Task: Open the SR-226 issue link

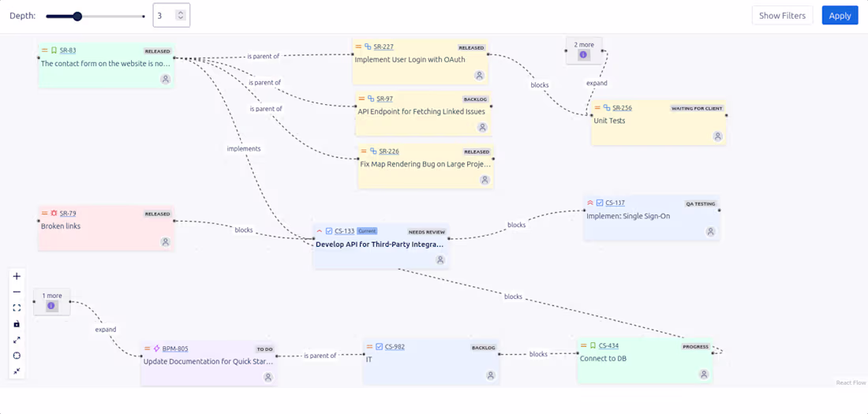Action: click(388, 151)
